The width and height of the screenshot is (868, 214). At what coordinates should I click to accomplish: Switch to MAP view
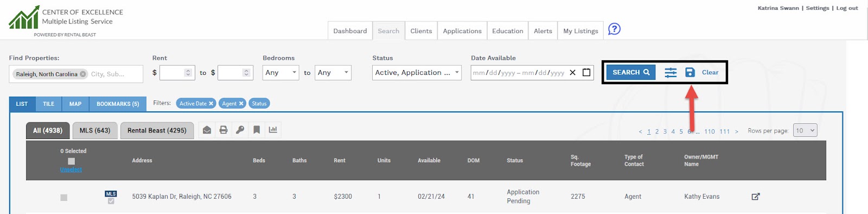point(75,104)
